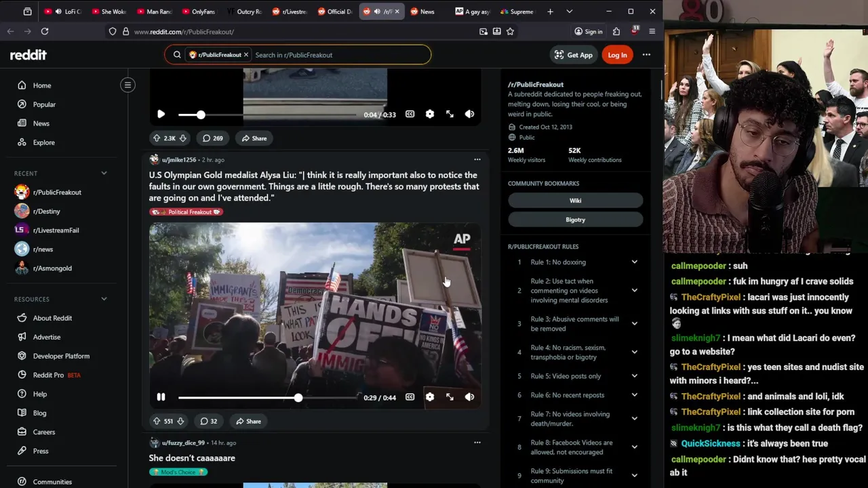Viewport: 868px width, 488px height.
Task: Expand Rule 1: No doxxing
Action: [x=634, y=262]
